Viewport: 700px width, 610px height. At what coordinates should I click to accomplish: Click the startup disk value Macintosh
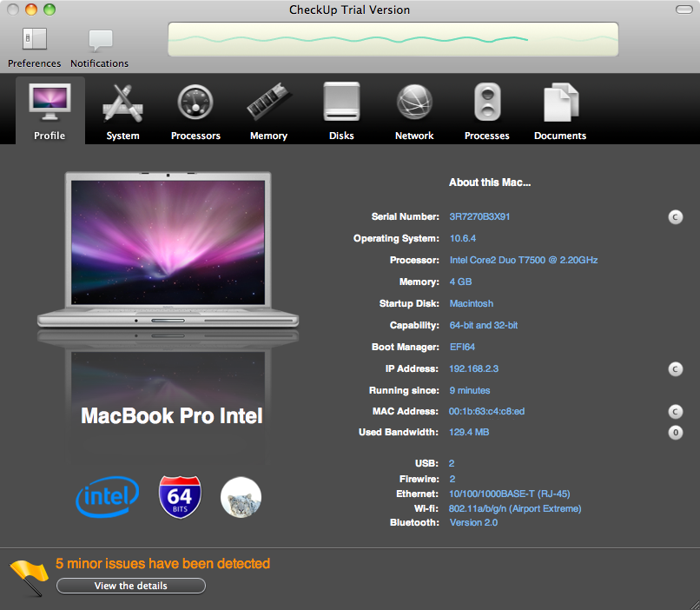[472, 303]
